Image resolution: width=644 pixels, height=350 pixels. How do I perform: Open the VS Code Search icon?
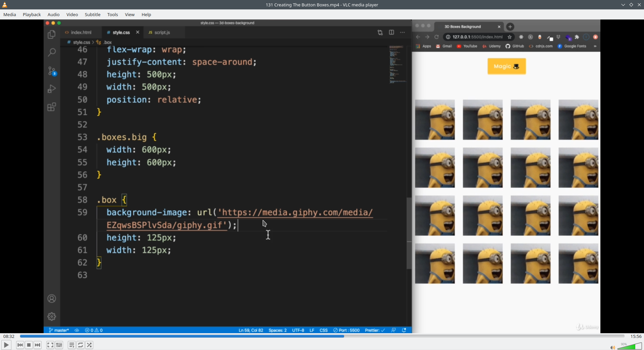(x=52, y=52)
